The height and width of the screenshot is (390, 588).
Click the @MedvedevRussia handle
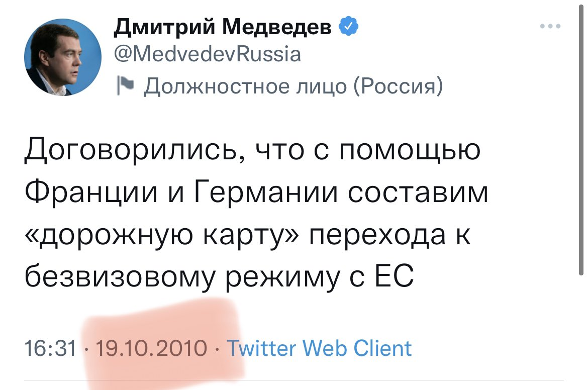coord(208,54)
